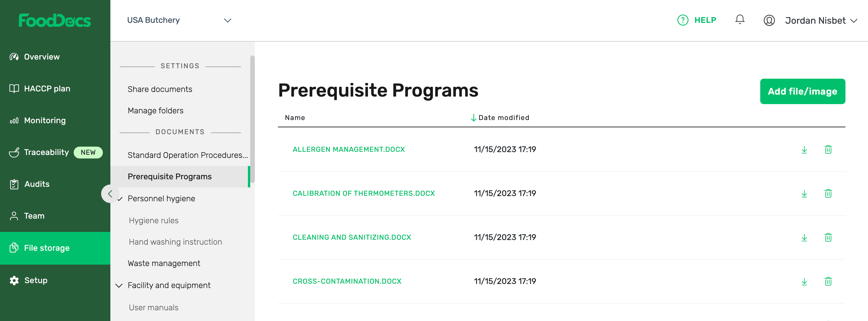Open the Traceability menu item
Image resolution: width=868 pixels, height=321 pixels.
(x=46, y=152)
